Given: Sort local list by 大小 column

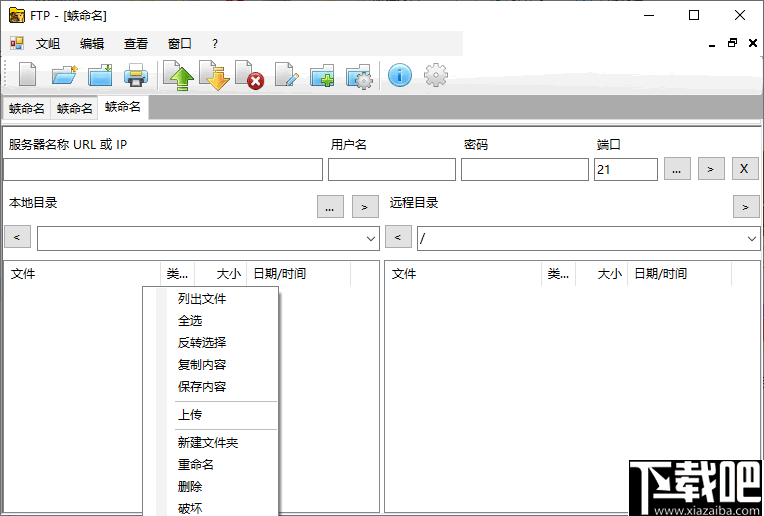Looking at the screenshot, I should pyautogui.click(x=221, y=274).
